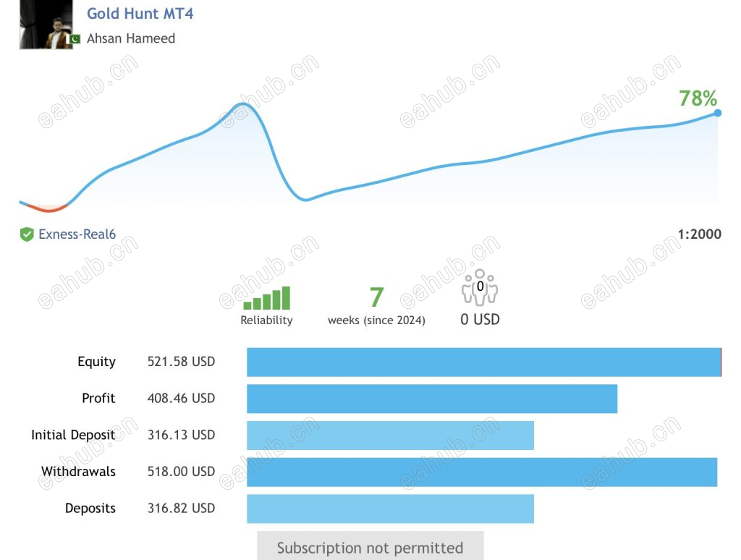Click the Initial Deposit bar

coord(390,436)
